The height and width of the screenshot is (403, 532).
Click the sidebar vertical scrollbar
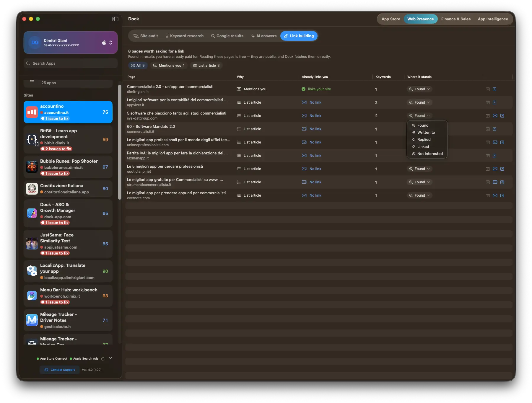120,142
